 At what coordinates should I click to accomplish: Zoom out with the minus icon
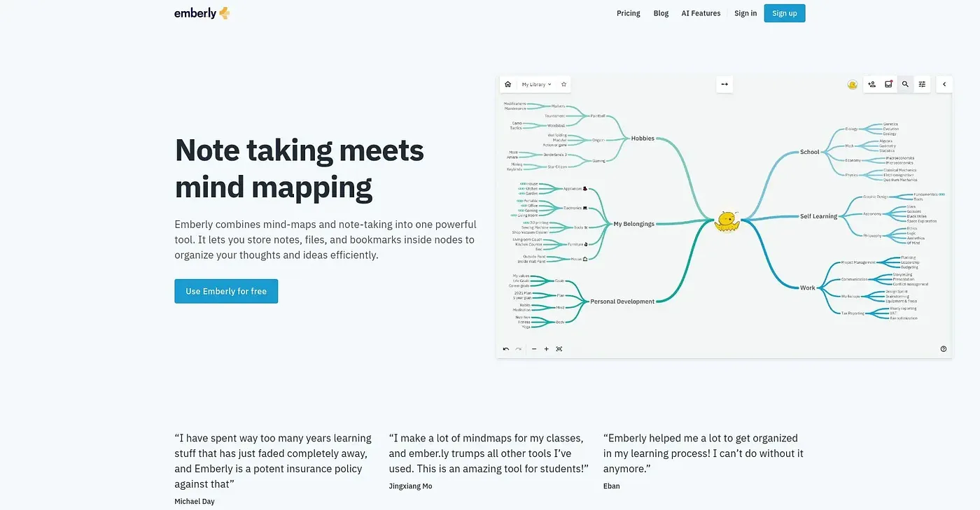(534, 348)
